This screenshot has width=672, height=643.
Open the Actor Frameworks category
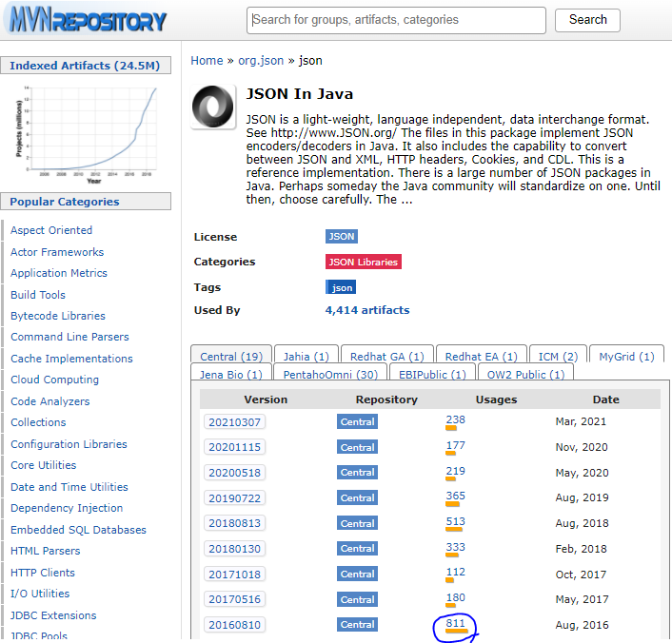tap(57, 252)
